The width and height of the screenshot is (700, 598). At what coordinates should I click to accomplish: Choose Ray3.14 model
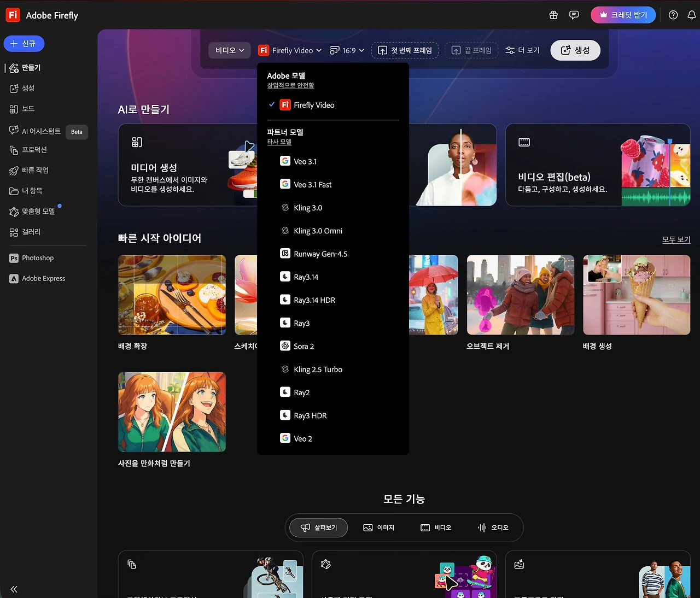tap(333, 277)
